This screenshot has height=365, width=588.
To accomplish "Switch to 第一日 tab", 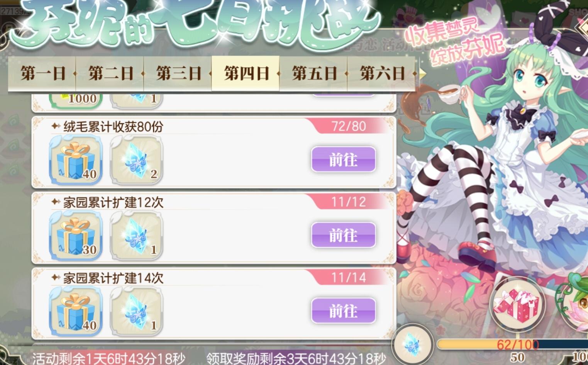I will (x=42, y=73).
